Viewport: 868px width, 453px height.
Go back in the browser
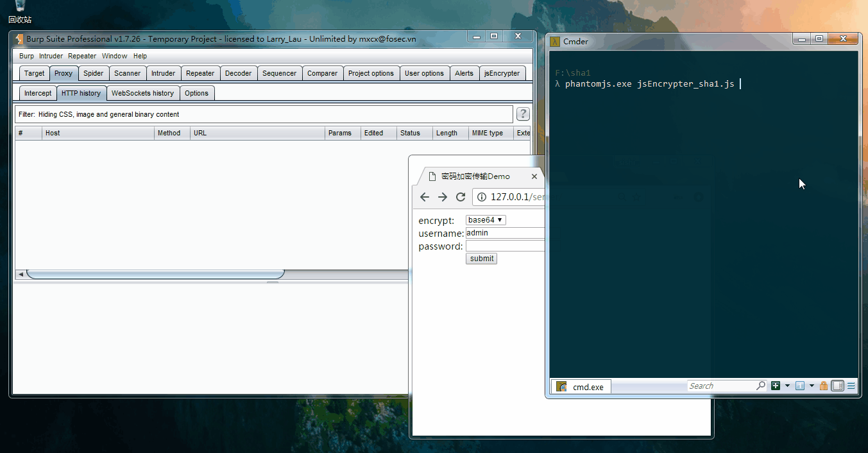[x=424, y=197]
